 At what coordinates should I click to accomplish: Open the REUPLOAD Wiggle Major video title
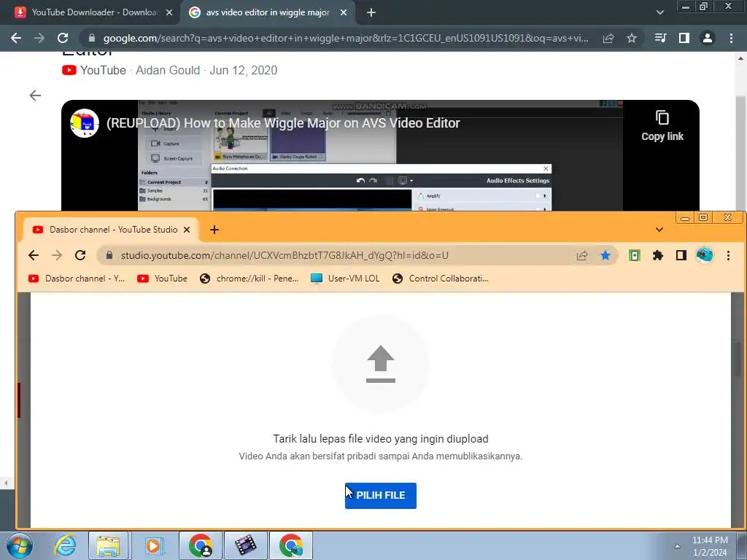click(x=283, y=122)
